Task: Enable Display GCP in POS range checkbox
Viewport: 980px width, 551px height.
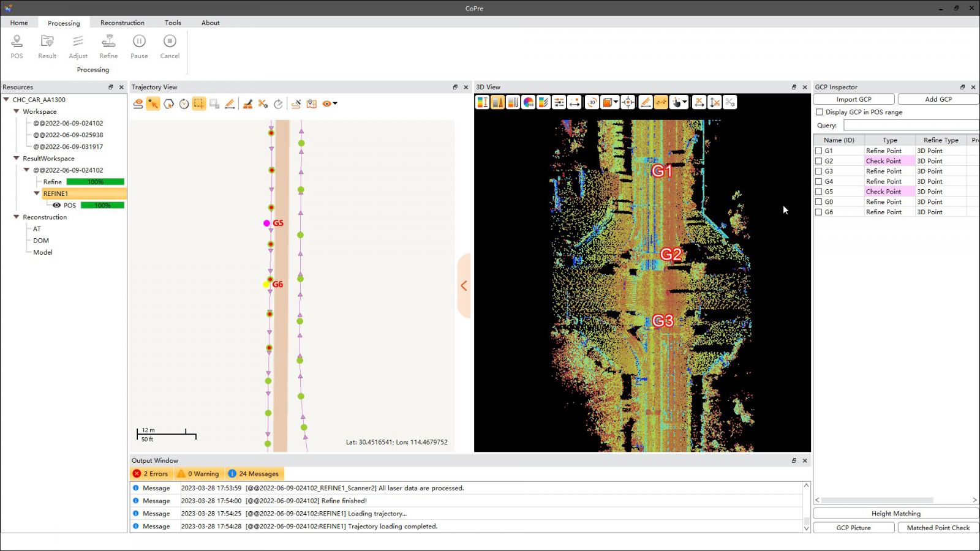Action: pos(820,112)
